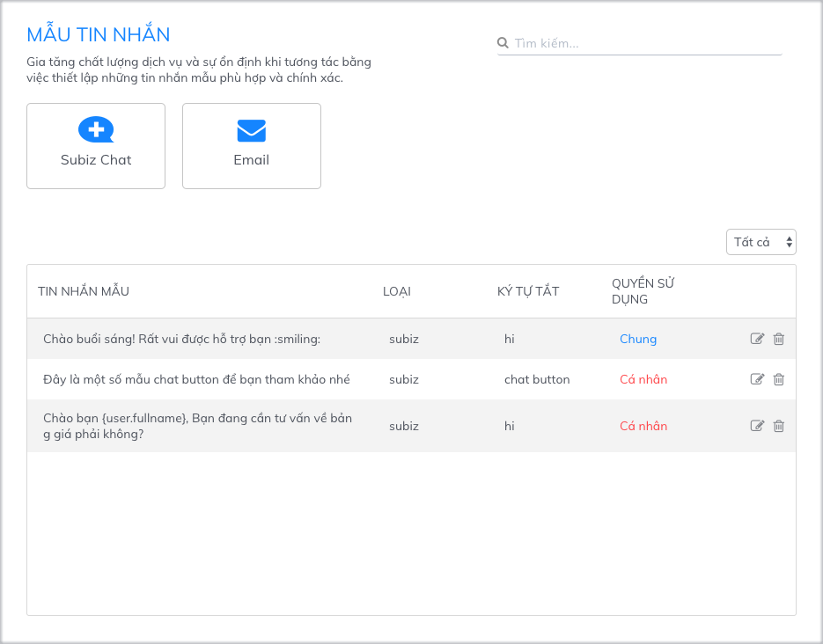Edit the chat button template row
Screen dimensions: 823x644
pos(757,379)
